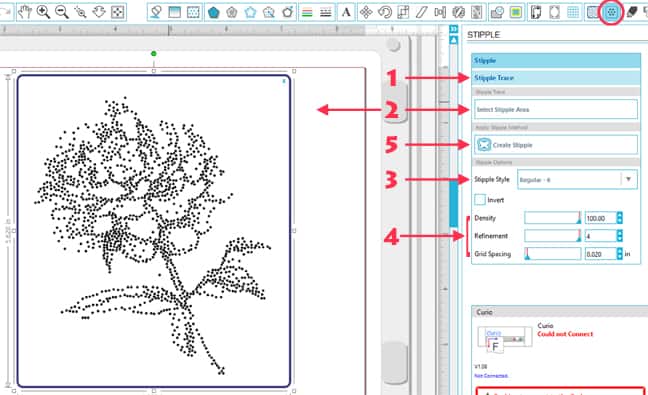The image size is (648, 395).
Task: Click the Fit to Page icon
Action: coord(117,12)
